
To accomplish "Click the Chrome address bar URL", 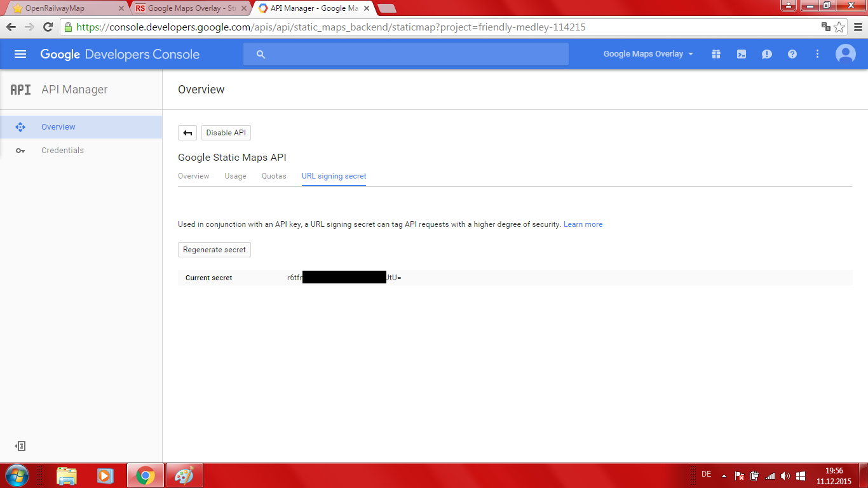I will pos(331,27).
